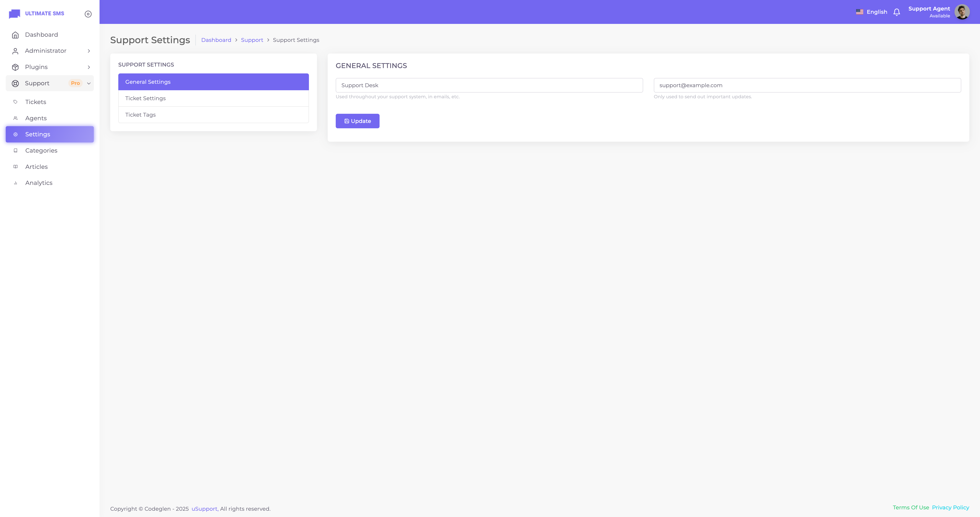Toggle sidebar collapse circle icon

[x=88, y=14]
